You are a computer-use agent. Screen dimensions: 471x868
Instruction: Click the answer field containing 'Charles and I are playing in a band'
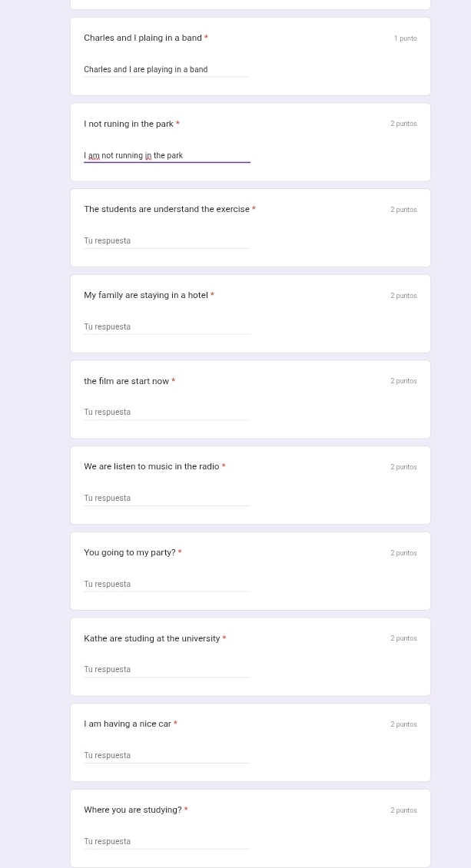coord(167,70)
